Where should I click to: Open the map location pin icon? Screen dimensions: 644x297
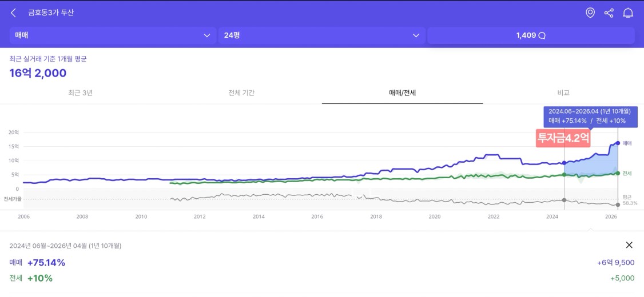590,13
